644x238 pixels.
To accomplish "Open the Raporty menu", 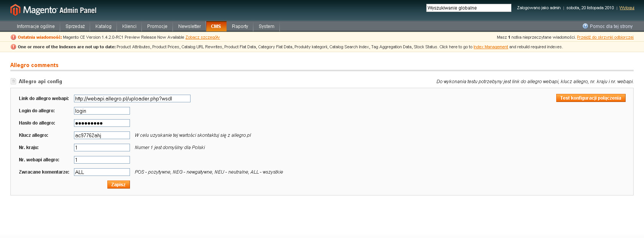I will [x=240, y=26].
